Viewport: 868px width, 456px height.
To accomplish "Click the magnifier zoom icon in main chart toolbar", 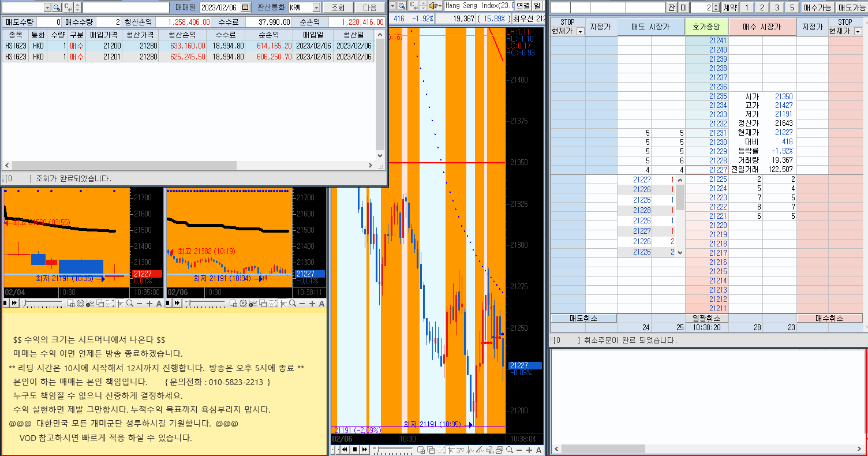I will click(x=510, y=449).
